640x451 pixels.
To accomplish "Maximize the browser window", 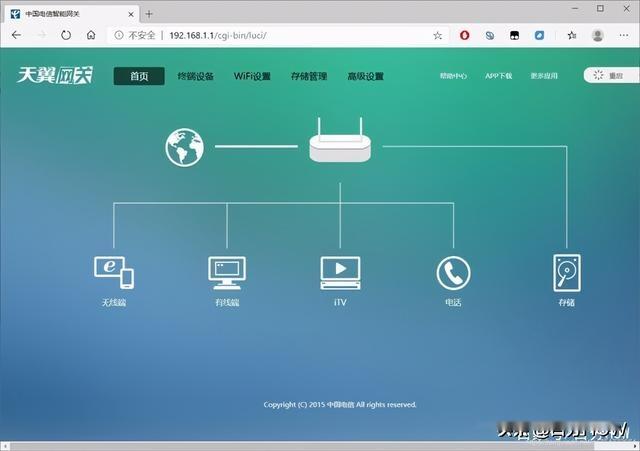I will pyautogui.click(x=600, y=9).
